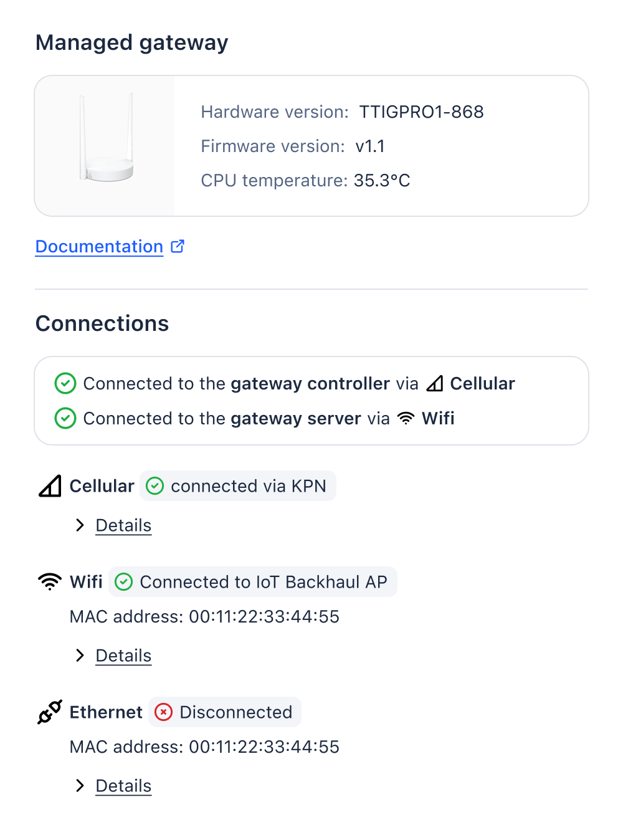Open the Details link under Ethernet
Viewport: 623px width, 840px height.
point(123,786)
